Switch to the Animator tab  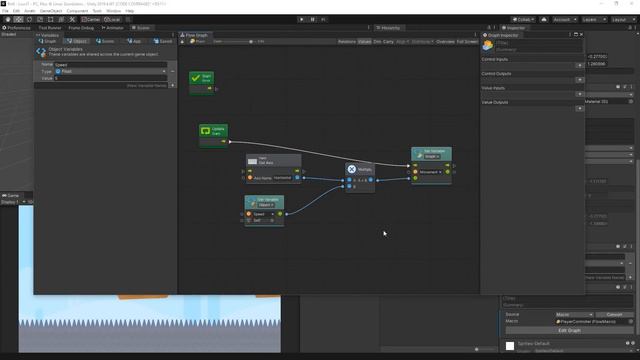[x=113, y=28]
